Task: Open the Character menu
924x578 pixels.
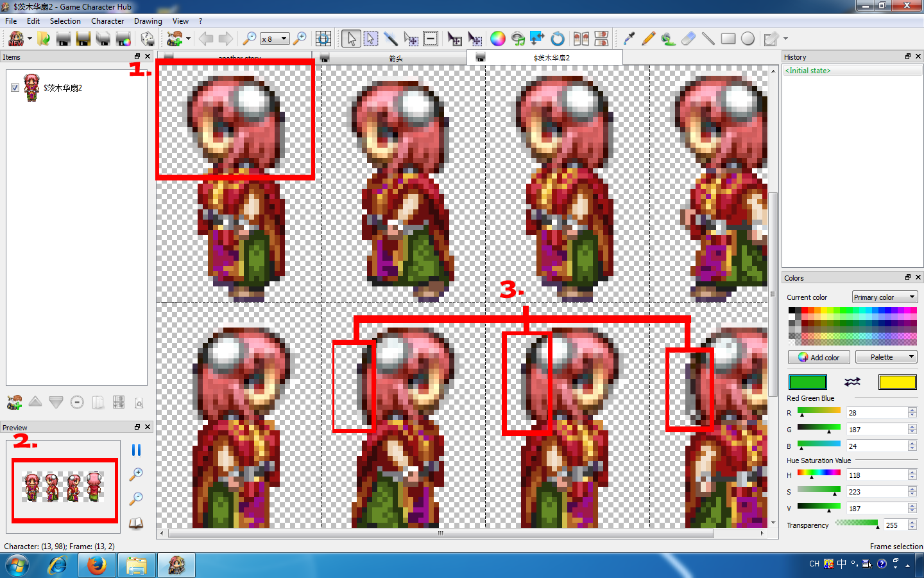Action: [107, 21]
